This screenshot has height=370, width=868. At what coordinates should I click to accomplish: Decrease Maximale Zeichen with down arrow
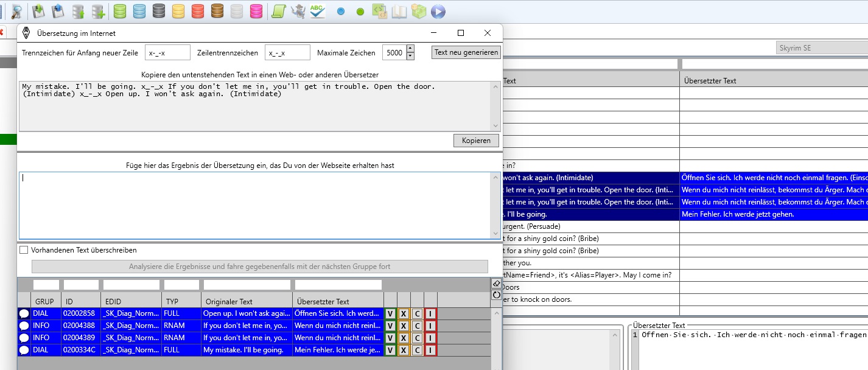tap(410, 56)
